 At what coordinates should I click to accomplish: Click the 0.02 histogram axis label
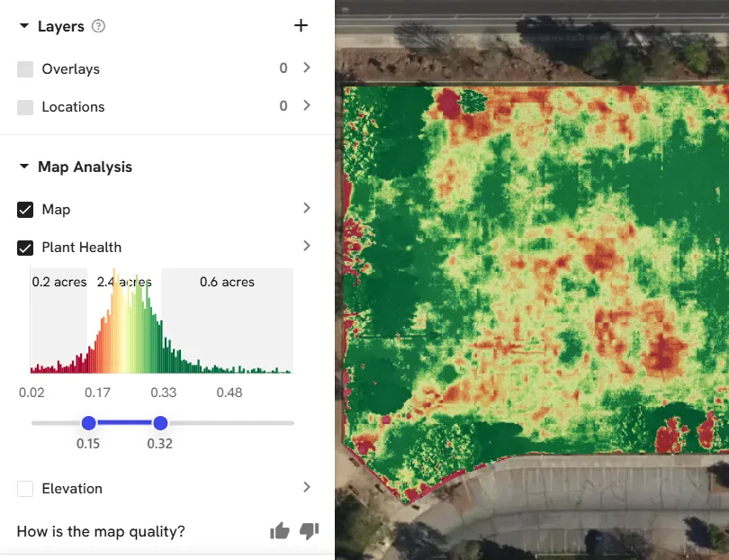pyautogui.click(x=31, y=393)
